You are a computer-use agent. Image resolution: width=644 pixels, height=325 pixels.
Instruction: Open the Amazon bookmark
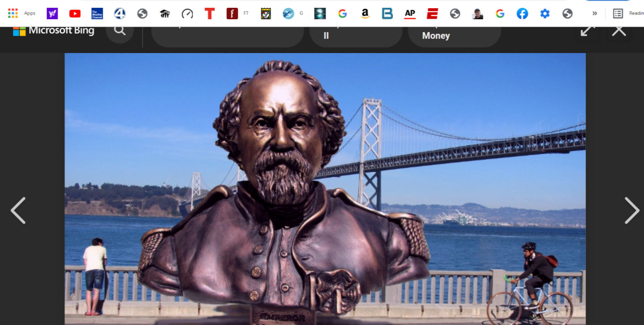pos(365,14)
